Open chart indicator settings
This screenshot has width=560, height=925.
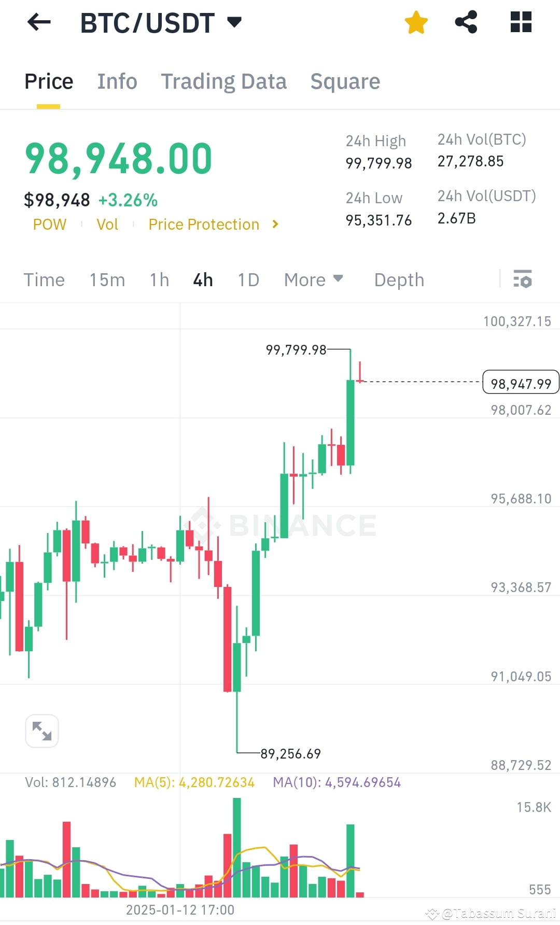tap(523, 279)
